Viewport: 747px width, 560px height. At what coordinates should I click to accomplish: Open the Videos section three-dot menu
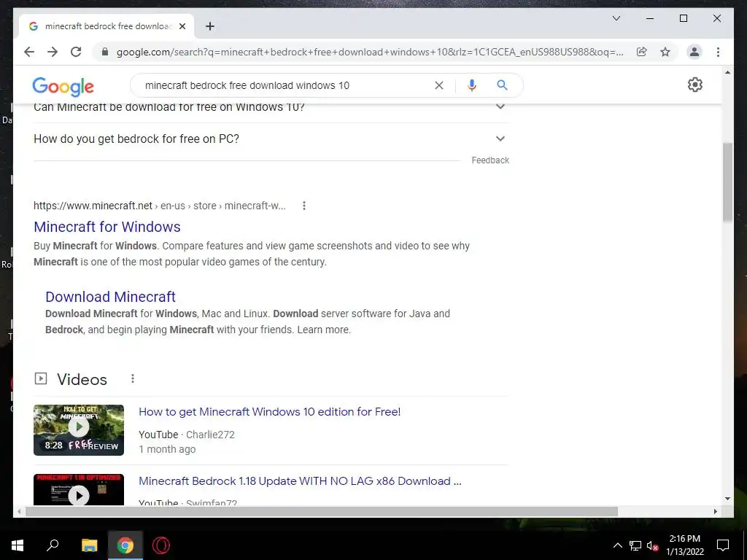[x=133, y=378]
